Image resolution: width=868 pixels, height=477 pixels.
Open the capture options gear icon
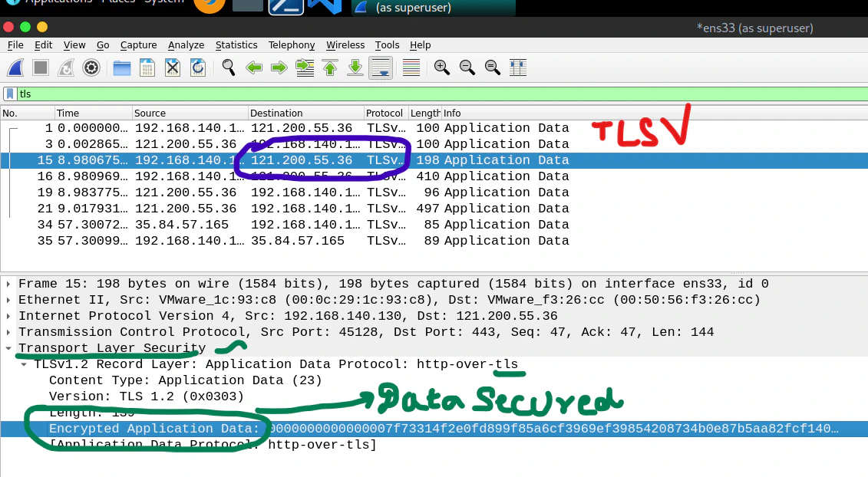[91, 67]
